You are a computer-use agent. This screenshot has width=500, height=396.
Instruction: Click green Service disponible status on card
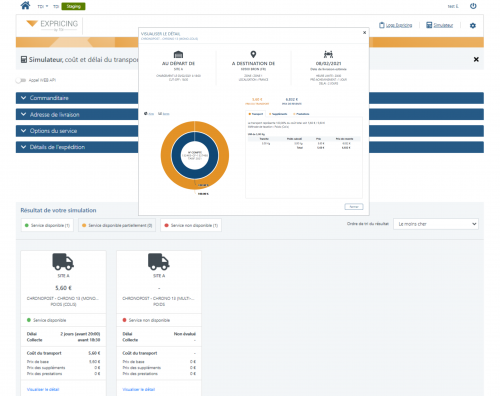pyautogui.click(x=47, y=320)
